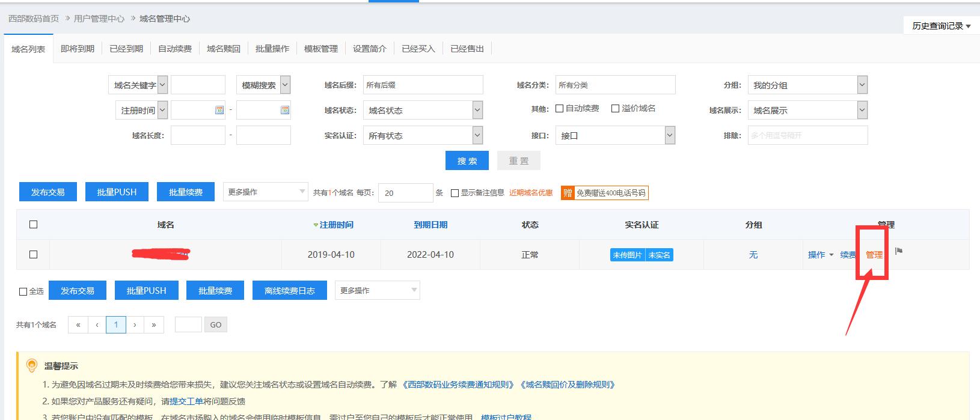The image size is (980, 420).
Task: Click the 未实名 status badge
Action: 659,255
